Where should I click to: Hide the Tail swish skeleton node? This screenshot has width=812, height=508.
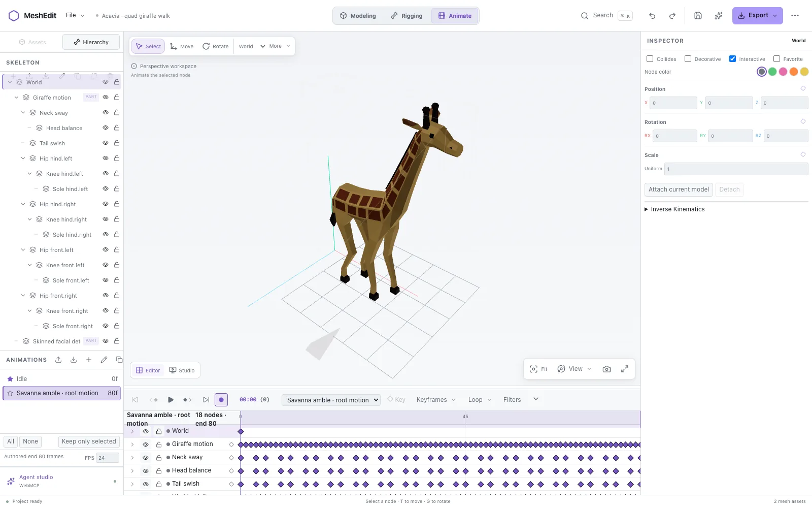106,143
